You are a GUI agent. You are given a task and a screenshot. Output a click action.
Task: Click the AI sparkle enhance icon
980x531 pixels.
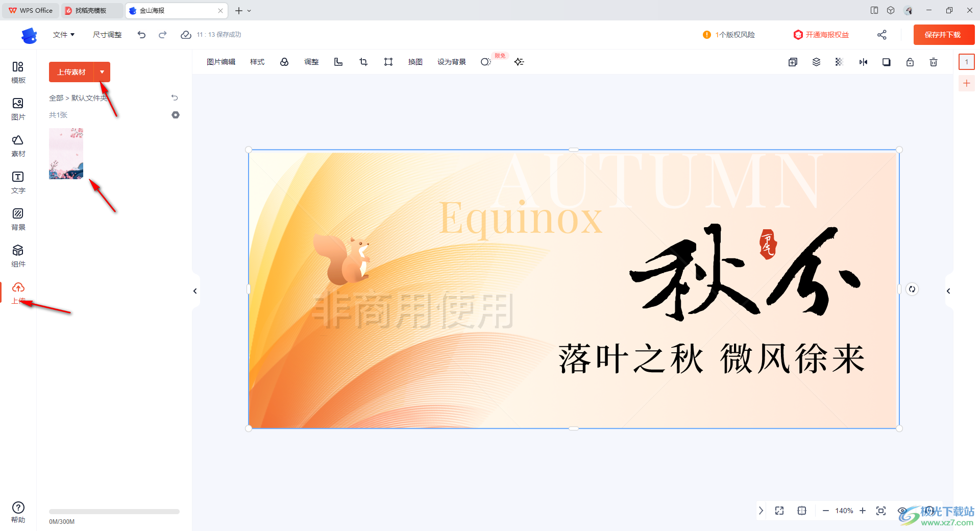(519, 62)
